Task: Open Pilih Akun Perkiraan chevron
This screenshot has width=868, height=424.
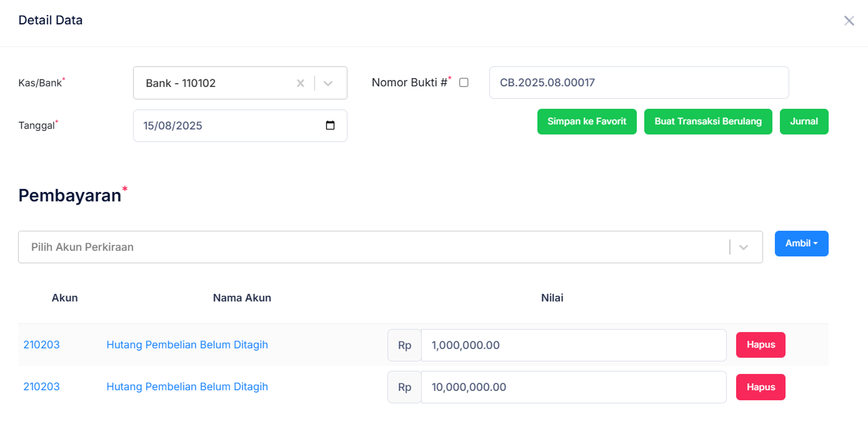Action: (744, 247)
